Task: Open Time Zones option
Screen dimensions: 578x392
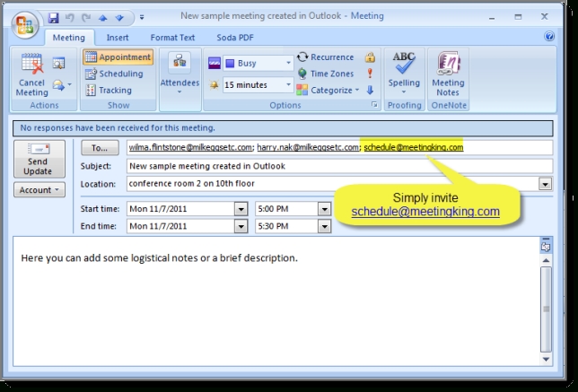Action: [326, 74]
